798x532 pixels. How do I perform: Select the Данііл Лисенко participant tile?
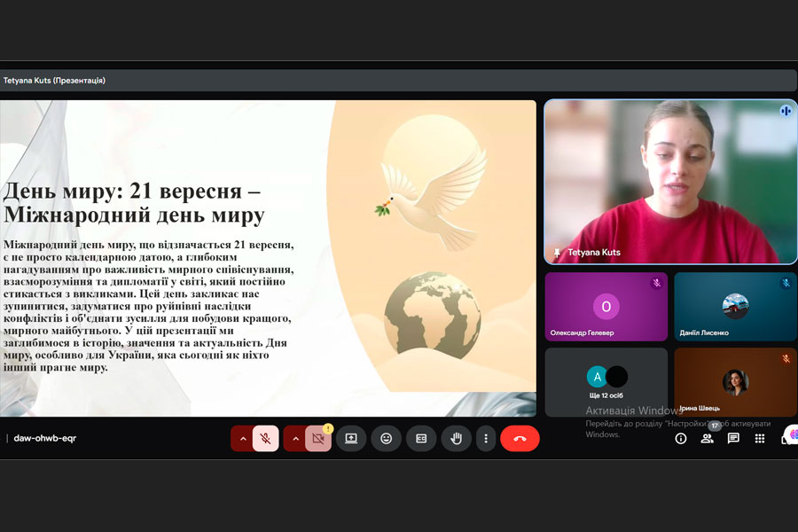pyautogui.click(x=735, y=307)
